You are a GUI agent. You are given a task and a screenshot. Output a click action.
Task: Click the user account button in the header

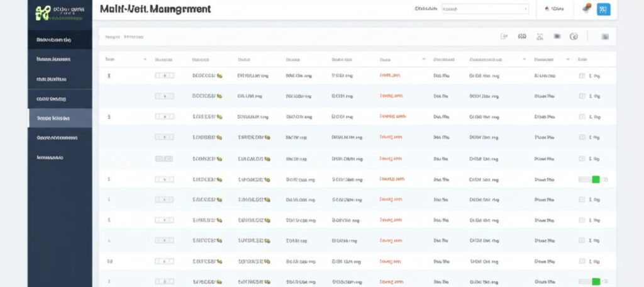[x=553, y=9]
